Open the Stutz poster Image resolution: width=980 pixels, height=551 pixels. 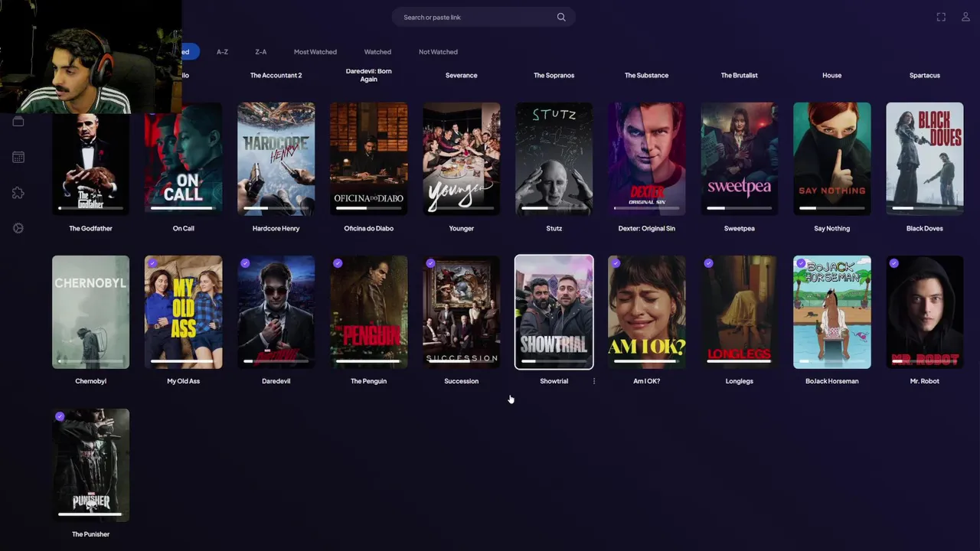click(554, 159)
